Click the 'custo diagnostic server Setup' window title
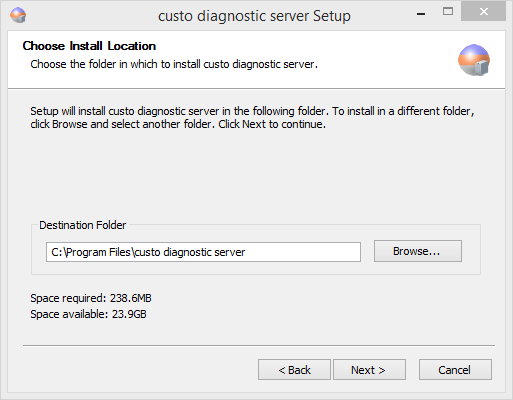 click(254, 16)
